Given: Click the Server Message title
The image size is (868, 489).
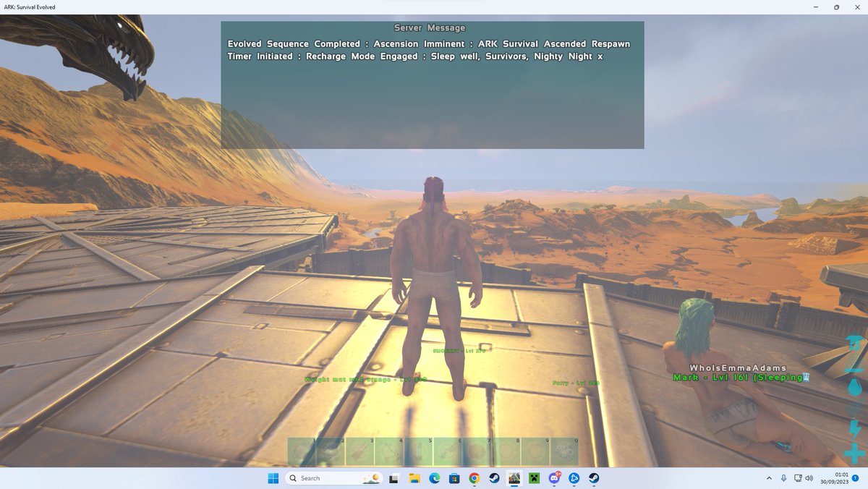Looking at the screenshot, I should tap(430, 27).
